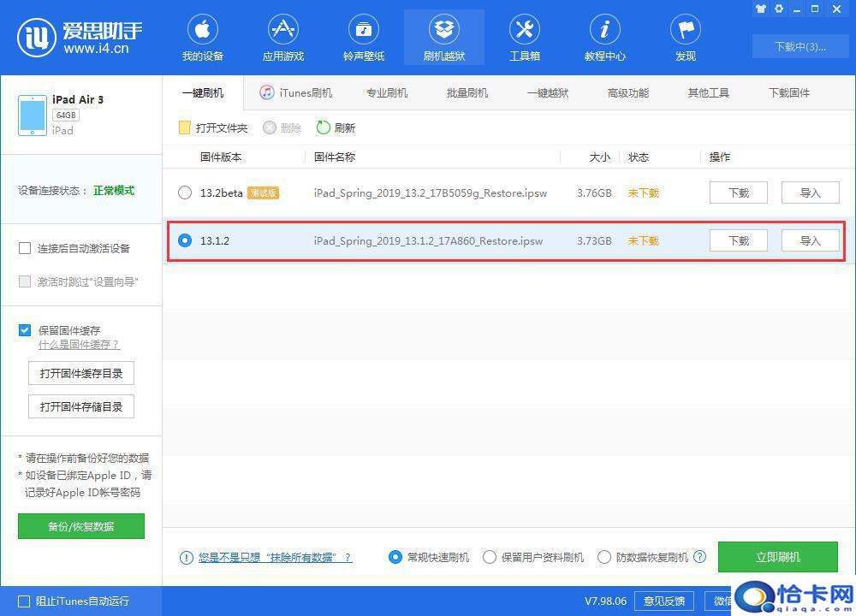Select the 13.2beta firmware radio button
Image resolution: width=856 pixels, height=616 pixels.
pyautogui.click(x=185, y=192)
